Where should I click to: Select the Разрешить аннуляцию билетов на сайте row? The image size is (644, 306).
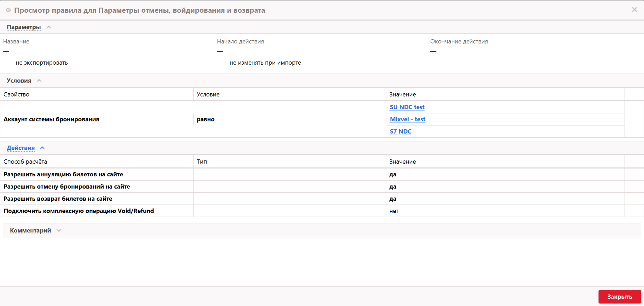(63, 175)
